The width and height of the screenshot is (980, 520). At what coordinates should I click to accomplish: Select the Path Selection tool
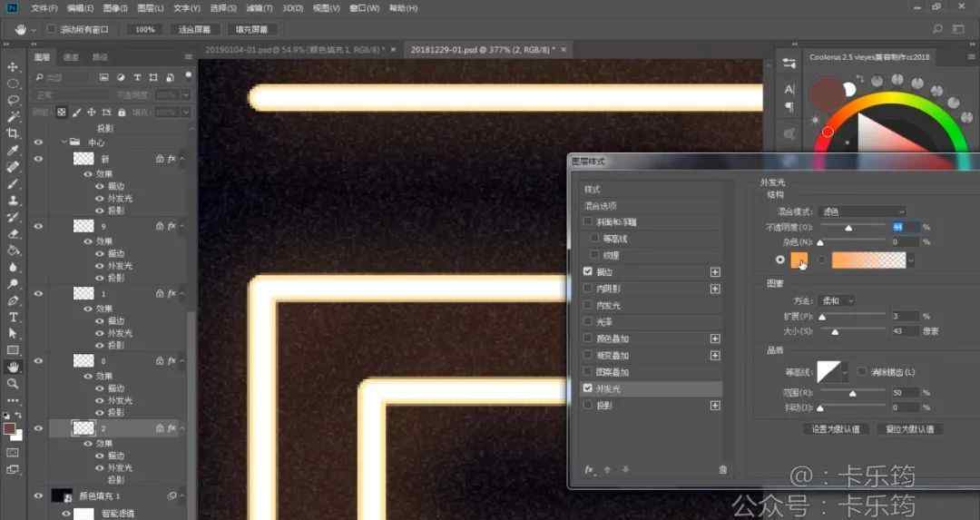[x=13, y=334]
